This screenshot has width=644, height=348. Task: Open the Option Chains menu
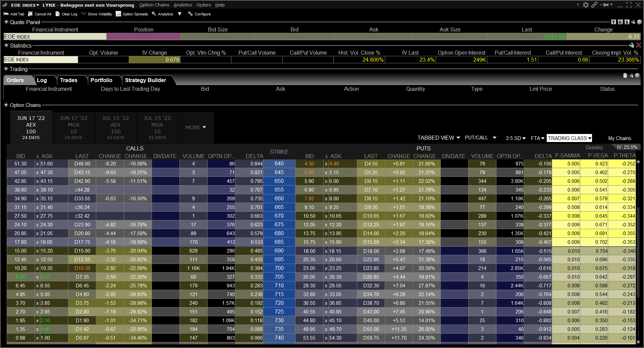click(x=154, y=5)
